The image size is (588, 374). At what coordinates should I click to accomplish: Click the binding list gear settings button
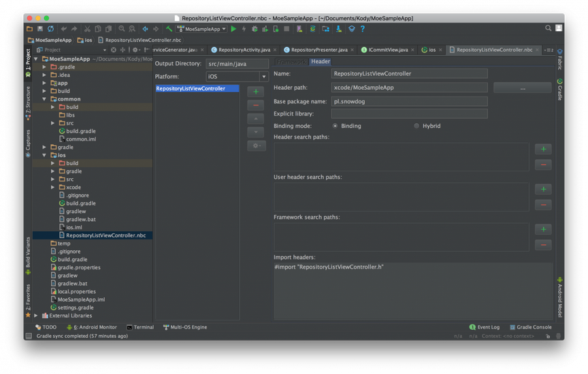(x=257, y=146)
